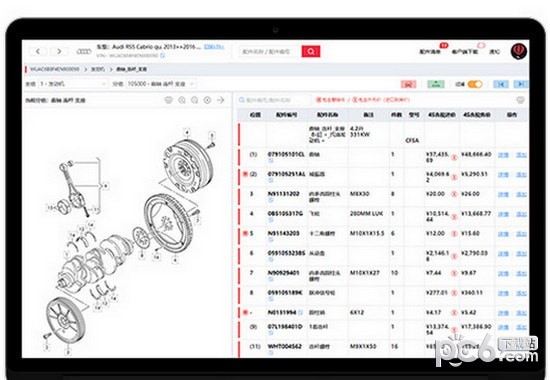Click red marker icon on row (2)
Image resolution: width=550 pixels, height=380 pixels.
click(245, 174)
